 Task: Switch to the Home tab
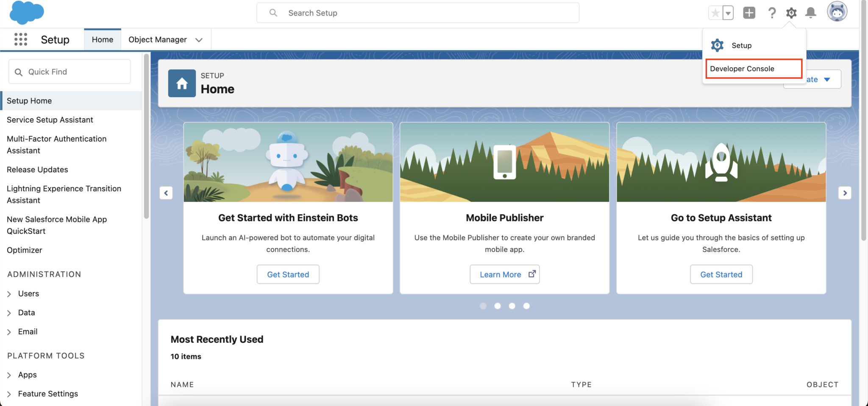[x=103, y=39]
